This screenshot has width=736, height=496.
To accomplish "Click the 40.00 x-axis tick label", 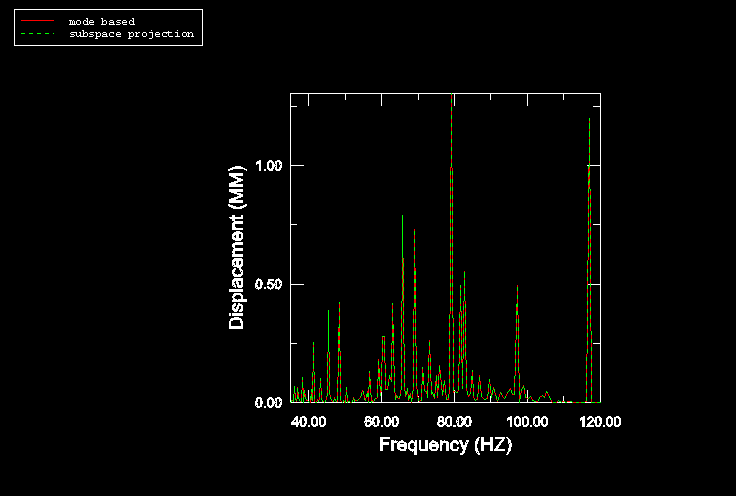I will pos(309,422).
